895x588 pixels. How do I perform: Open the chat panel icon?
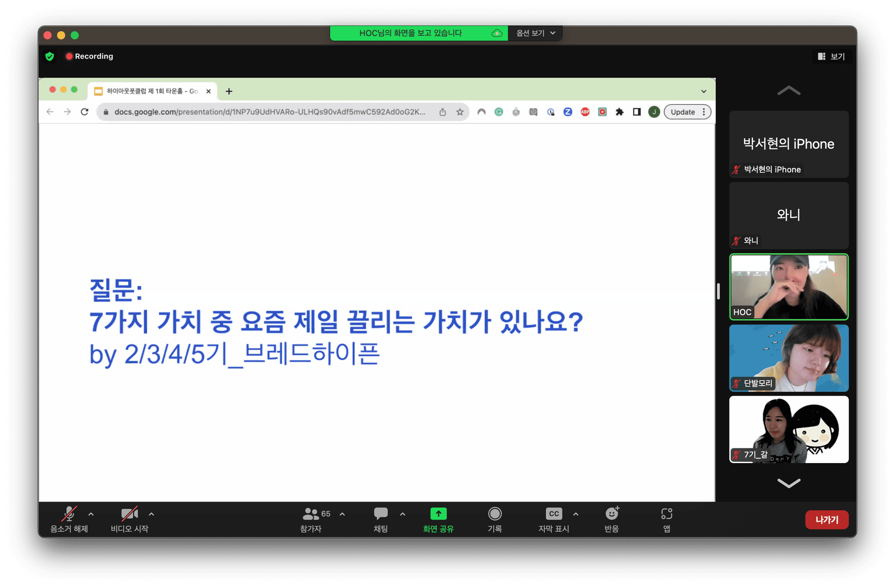381,514
